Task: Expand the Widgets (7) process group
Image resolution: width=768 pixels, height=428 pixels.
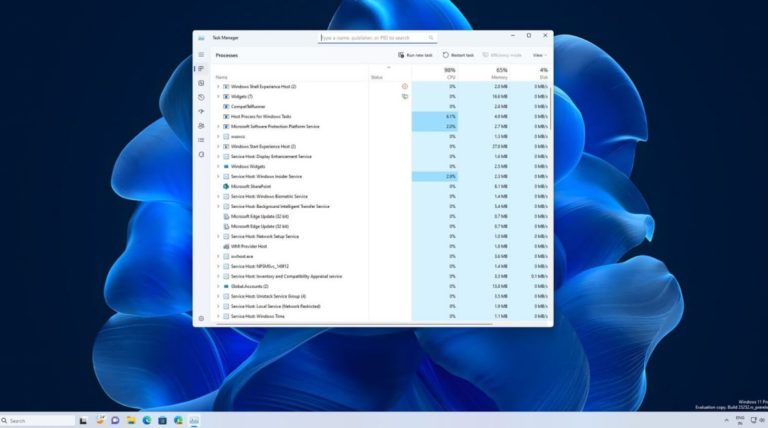Action: coord(218,96)
